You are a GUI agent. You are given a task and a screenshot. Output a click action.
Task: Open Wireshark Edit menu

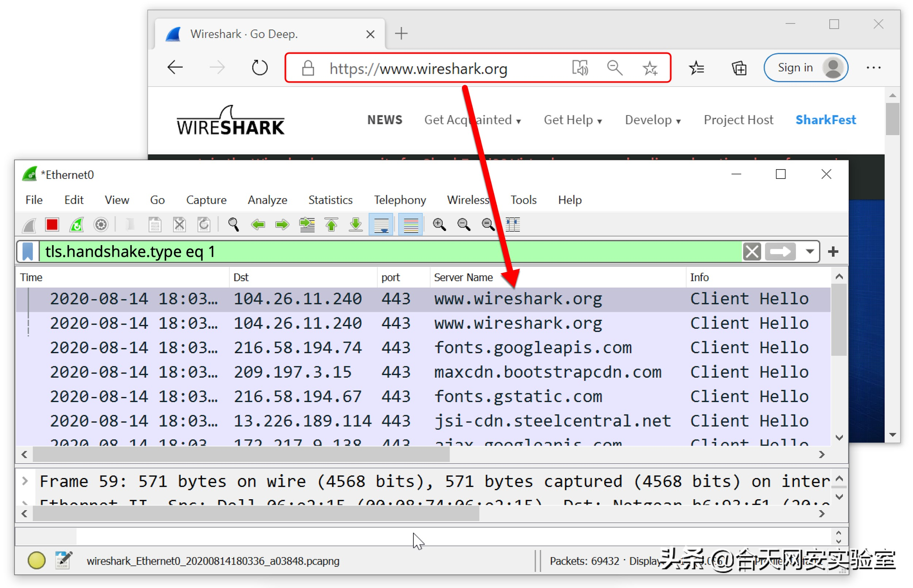tap(74, 200)
